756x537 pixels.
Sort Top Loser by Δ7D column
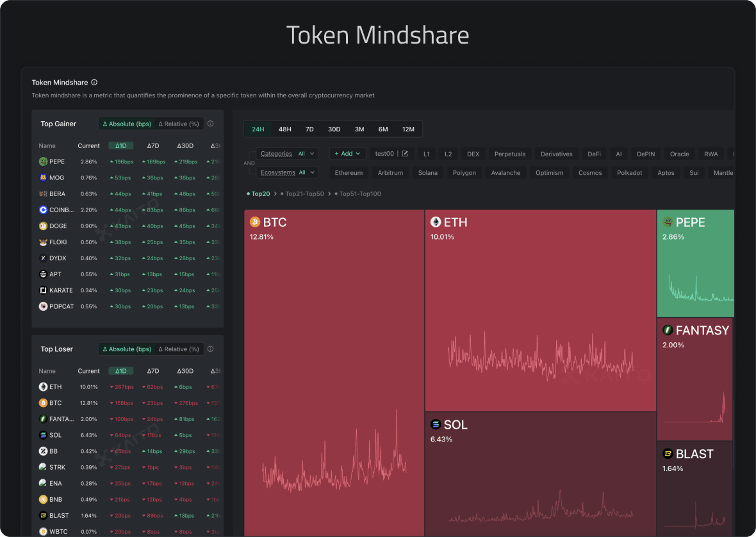[x=153, y=370]
